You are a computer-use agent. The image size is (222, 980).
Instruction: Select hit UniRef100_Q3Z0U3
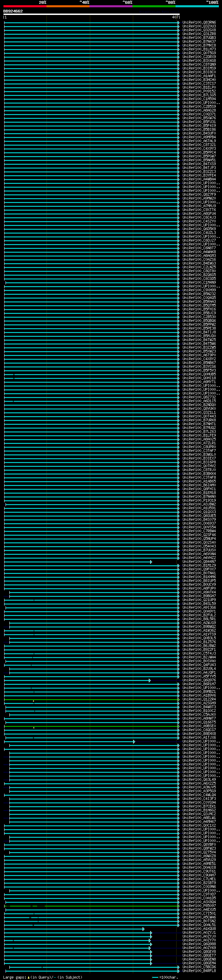tap(199, 26)
